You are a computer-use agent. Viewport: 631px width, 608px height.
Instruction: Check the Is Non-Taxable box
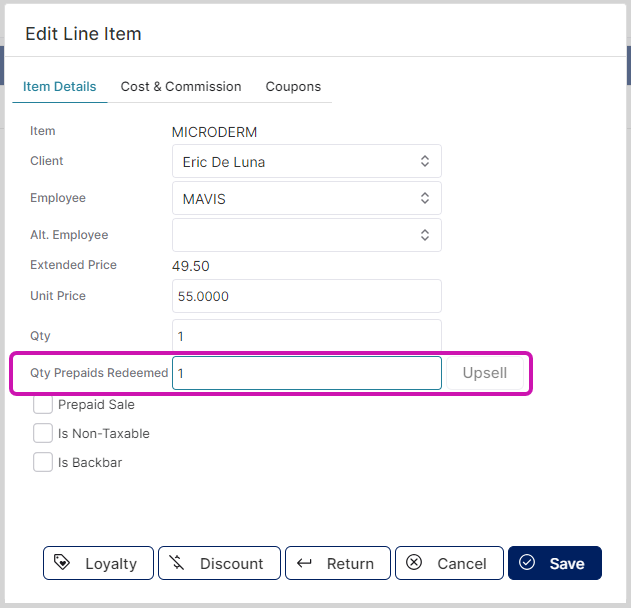pos(43,433)
